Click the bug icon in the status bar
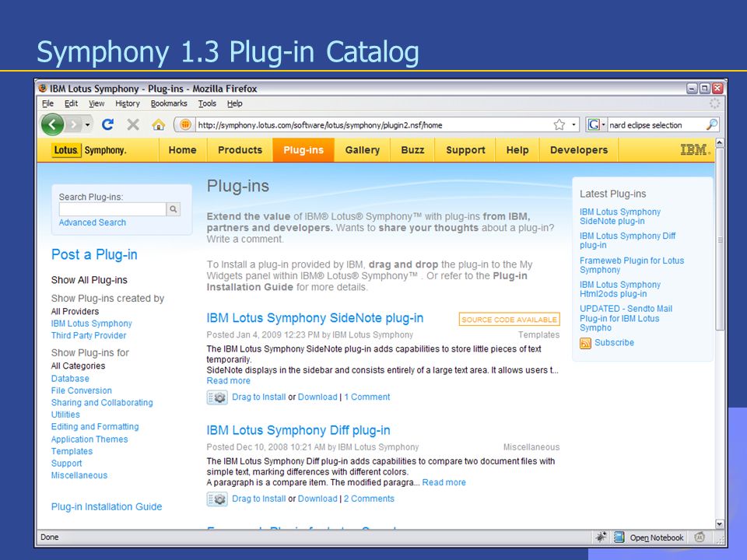Screen dimensions: 747x560 click(x=601, y=537)
